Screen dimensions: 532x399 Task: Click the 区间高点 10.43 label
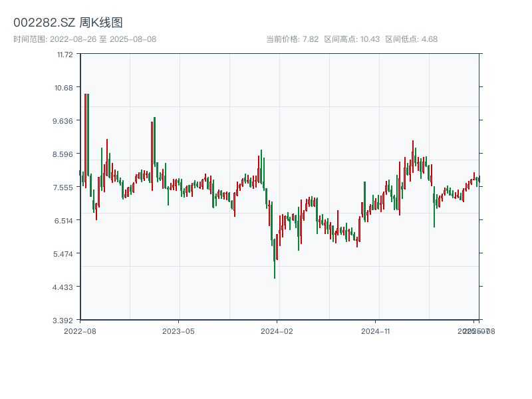tap(352, 39)
